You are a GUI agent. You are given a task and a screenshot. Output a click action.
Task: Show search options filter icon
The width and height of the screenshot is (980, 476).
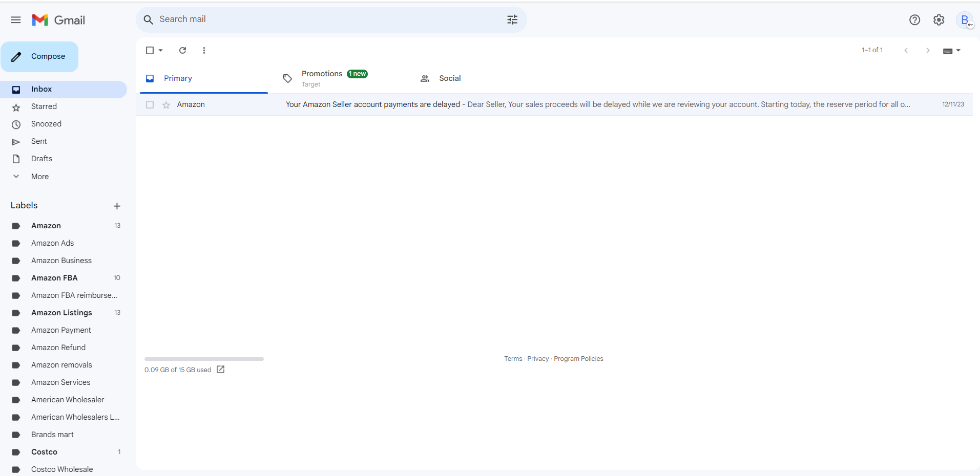click(512, 19)
